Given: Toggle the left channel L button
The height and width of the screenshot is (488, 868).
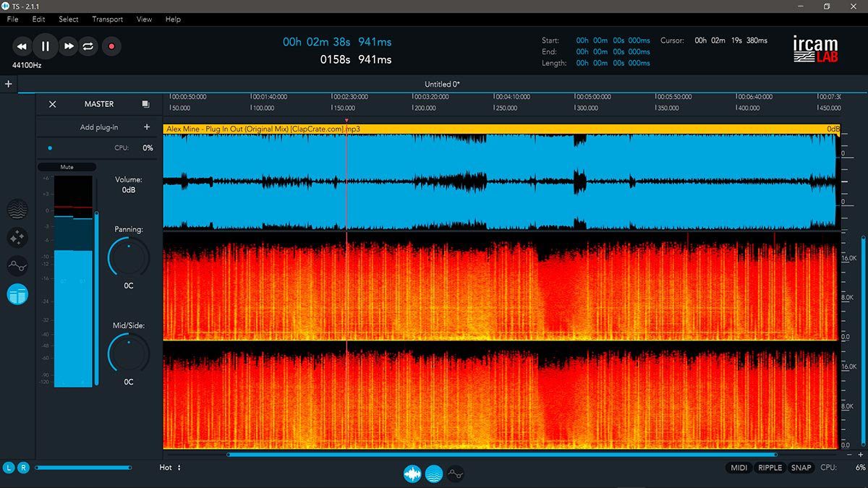Looking at the screenshot, I should pyautogui.click(x=9, y=468).
